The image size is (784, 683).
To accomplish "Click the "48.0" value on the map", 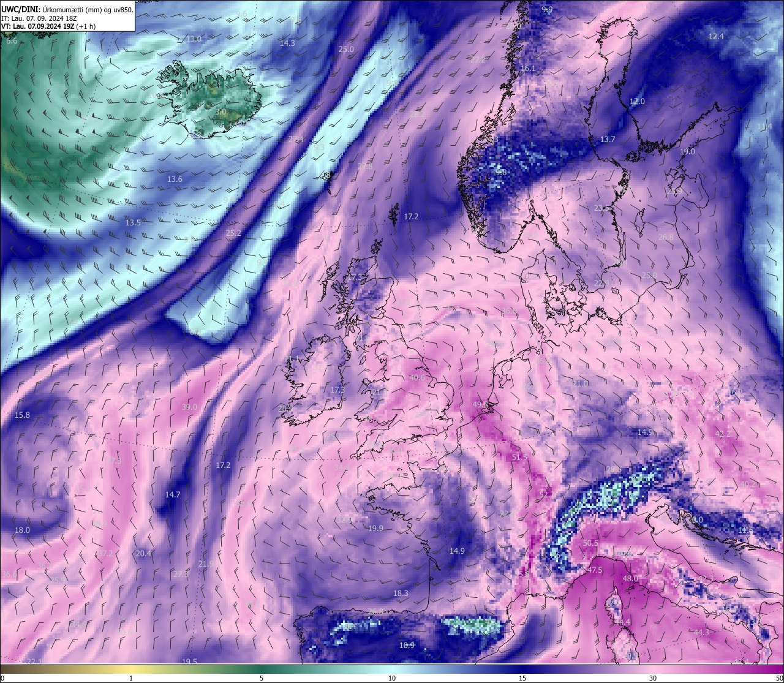I will (x=630, y=579).
